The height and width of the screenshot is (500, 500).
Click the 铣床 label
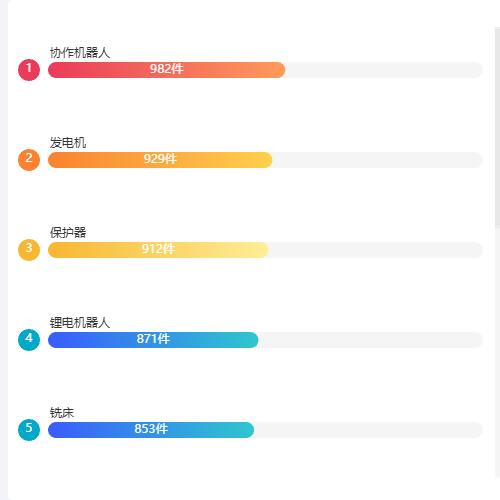coord(62,413)
